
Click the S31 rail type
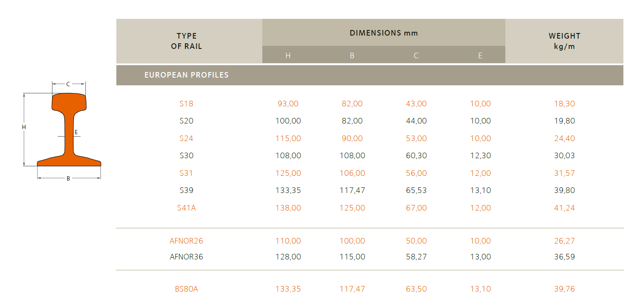point(186,173)
